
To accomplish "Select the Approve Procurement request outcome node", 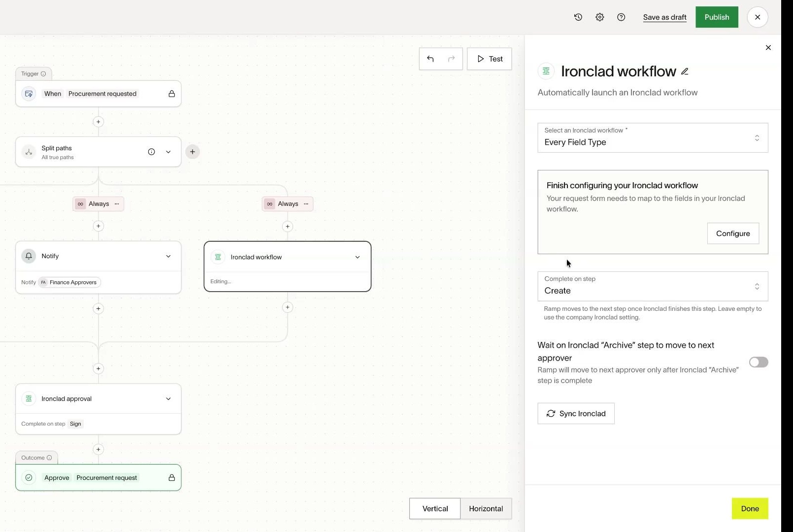I will 98,478.
